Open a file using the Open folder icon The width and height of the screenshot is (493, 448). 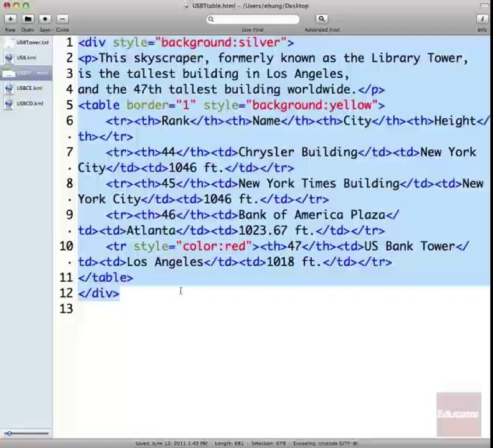tap(27, 19)
